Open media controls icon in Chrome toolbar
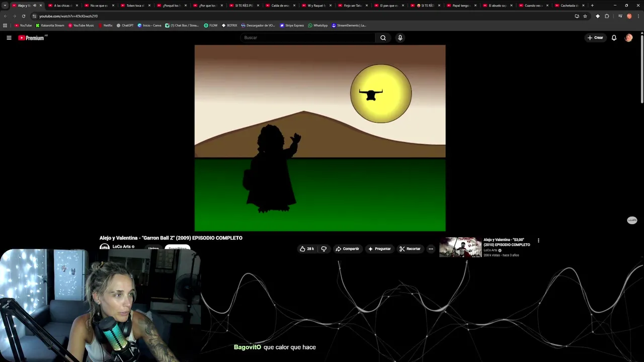The image size is (644, 362). pos(620,16)
